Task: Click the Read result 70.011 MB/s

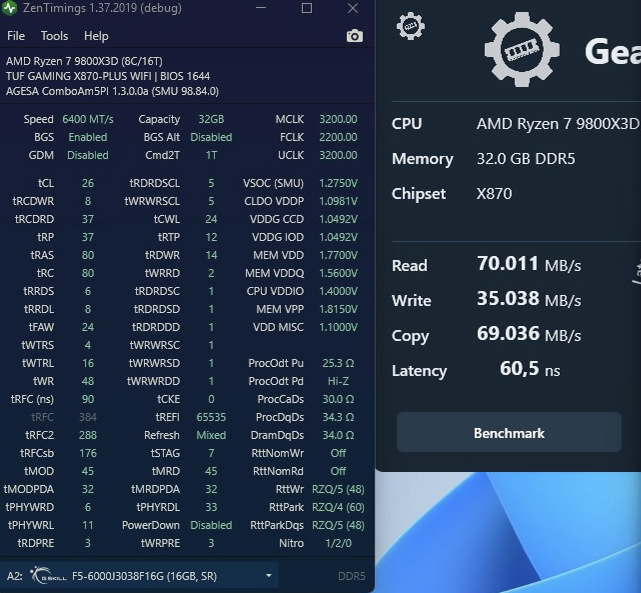Action: tap(529, 264)
